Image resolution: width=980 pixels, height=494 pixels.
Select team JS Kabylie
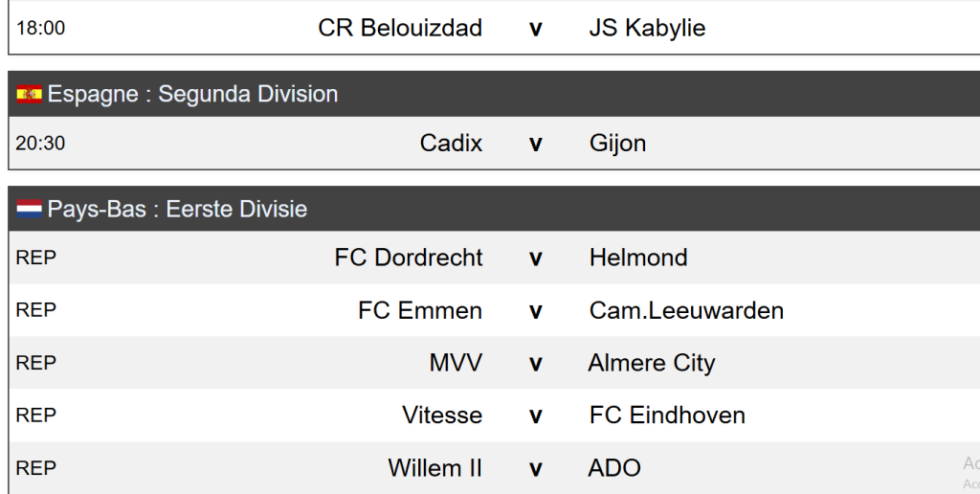point(647,28)
